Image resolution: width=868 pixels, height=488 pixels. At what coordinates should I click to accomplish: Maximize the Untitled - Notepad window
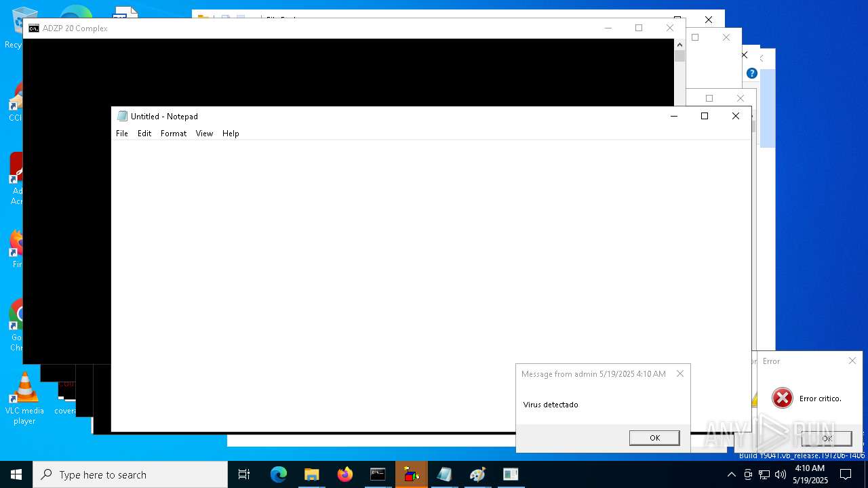coord(705,116)
